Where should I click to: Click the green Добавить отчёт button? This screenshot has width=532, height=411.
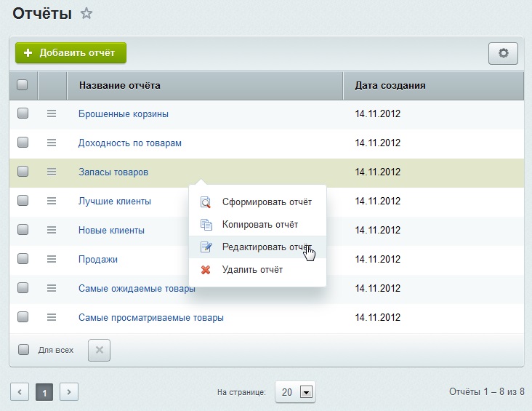[x=71, y=53]
